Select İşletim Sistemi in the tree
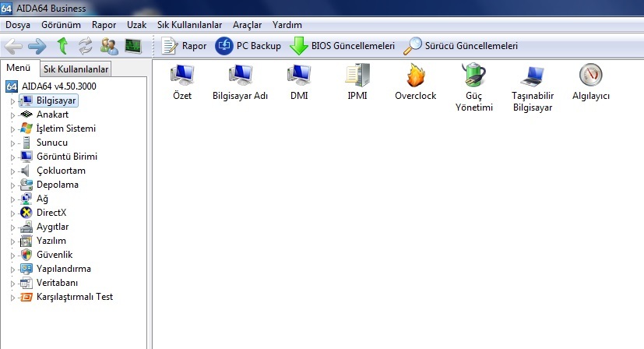 [x=58, y=129]
